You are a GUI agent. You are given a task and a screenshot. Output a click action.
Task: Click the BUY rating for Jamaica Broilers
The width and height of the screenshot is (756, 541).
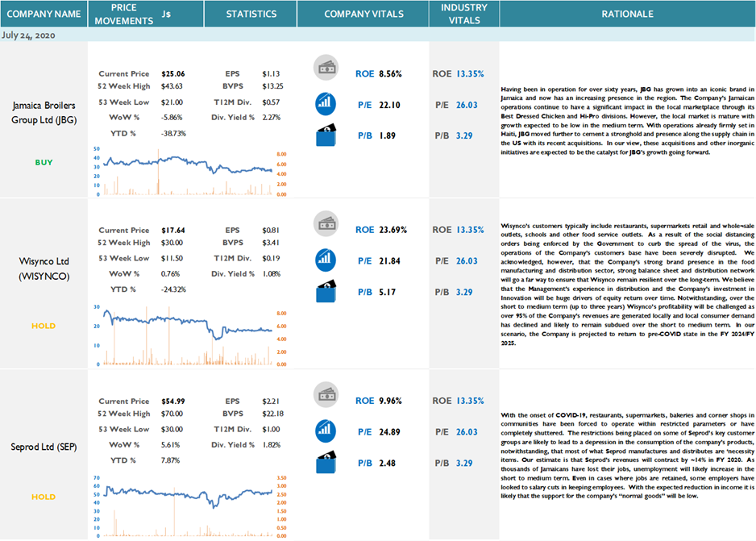[44, 163]
